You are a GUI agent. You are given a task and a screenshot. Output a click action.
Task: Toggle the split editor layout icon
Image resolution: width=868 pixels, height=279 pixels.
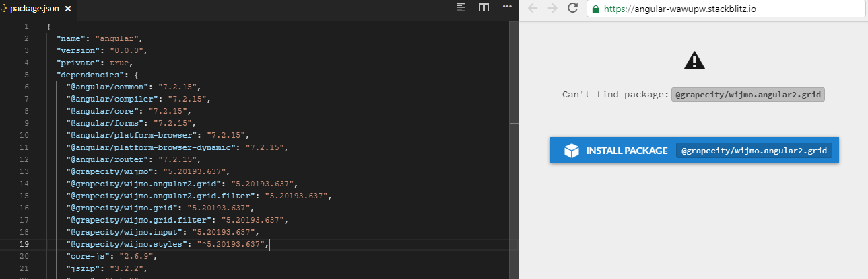(x=483, y=7)
